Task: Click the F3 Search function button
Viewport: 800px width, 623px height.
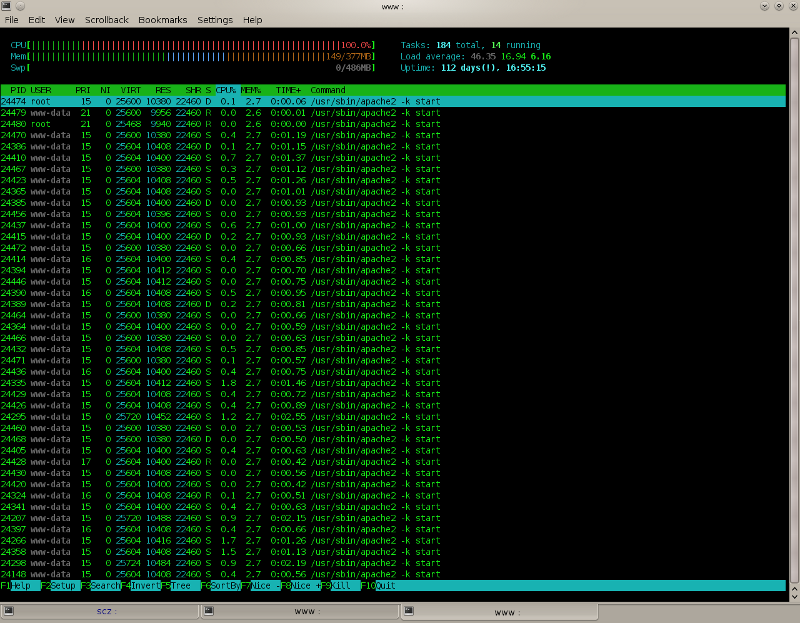Action: coord(101,586)
